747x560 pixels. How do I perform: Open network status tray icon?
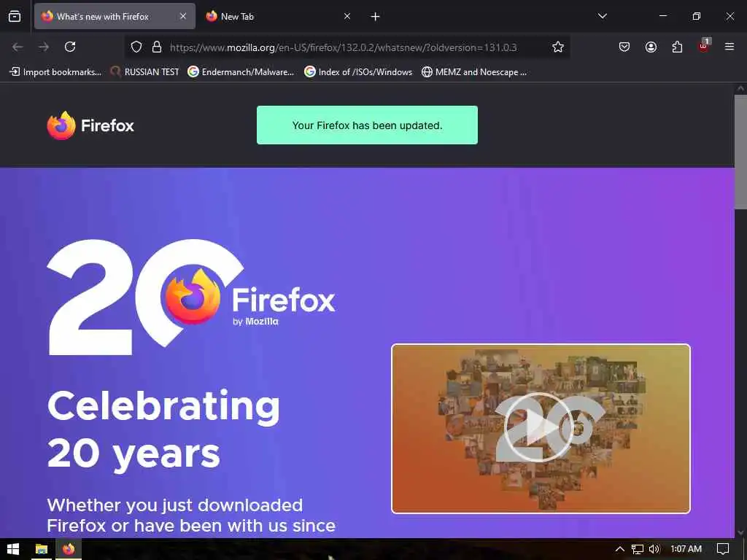637,549
